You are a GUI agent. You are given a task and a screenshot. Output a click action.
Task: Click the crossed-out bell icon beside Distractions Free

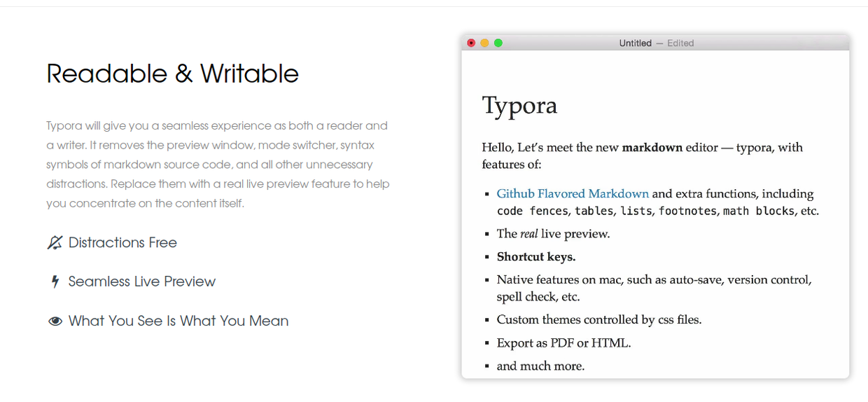click(55, 243)
